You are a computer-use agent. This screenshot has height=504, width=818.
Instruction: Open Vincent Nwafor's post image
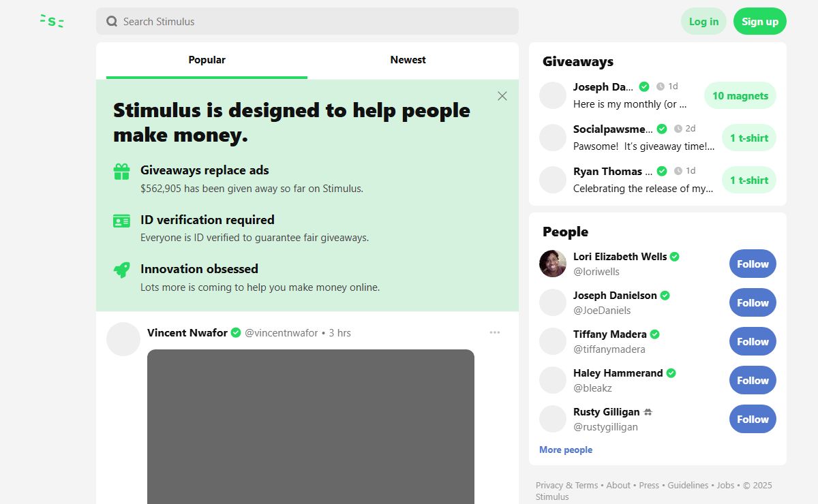click(x=311, y=426)
